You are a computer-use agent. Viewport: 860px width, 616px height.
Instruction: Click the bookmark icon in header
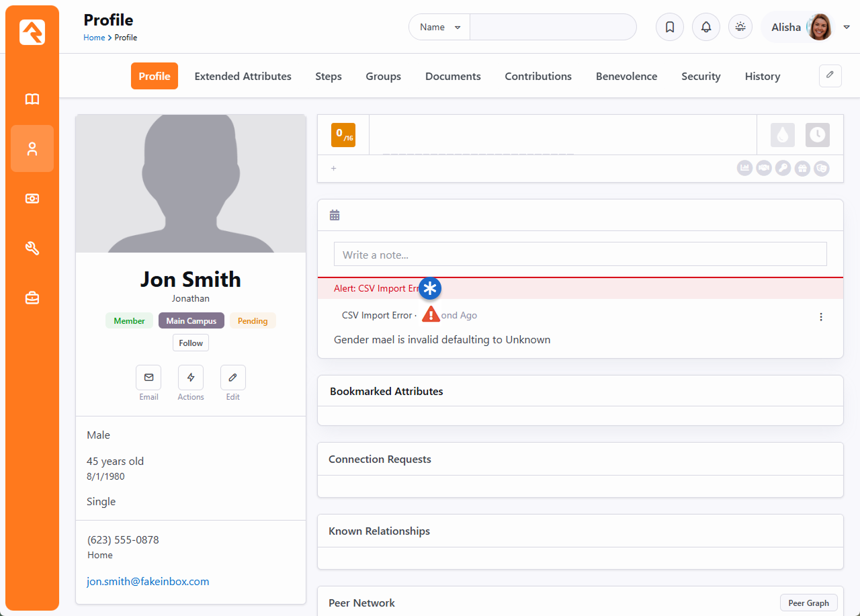point(669,28)
